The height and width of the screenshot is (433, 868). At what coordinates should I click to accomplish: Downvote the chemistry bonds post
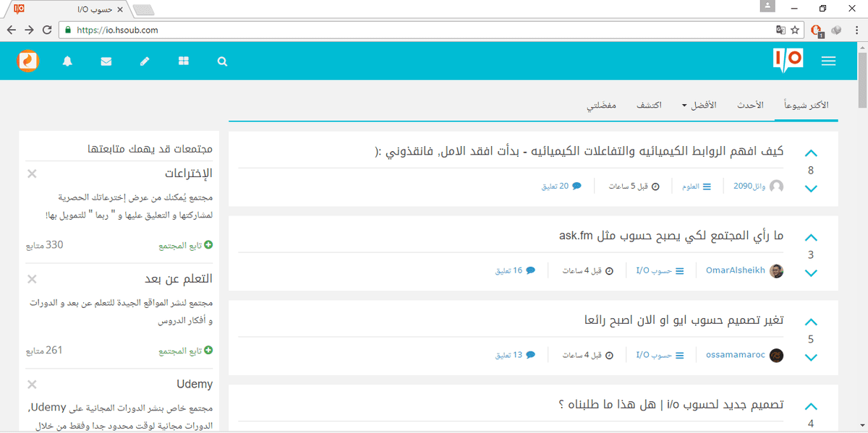click(811, 189)
